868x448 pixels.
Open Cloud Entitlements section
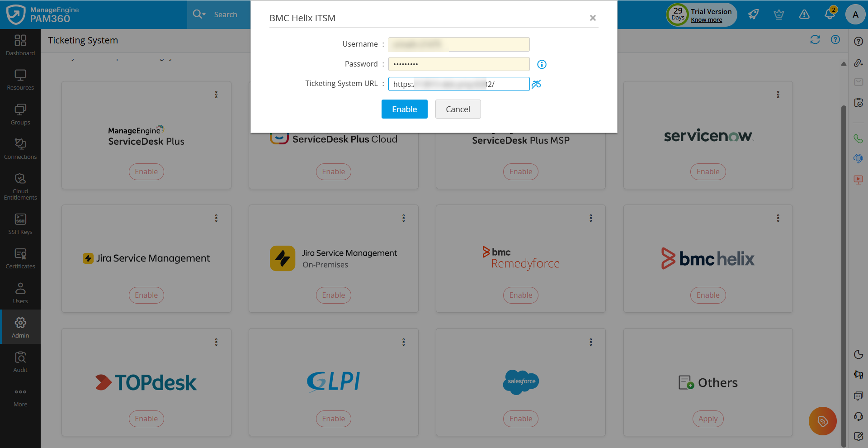20,186
